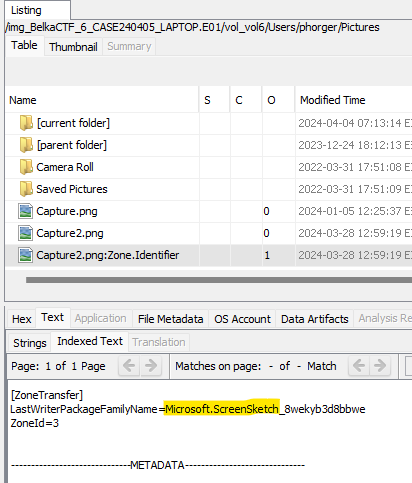
Task: Open the Hex content tab
Action: point(22,319)
